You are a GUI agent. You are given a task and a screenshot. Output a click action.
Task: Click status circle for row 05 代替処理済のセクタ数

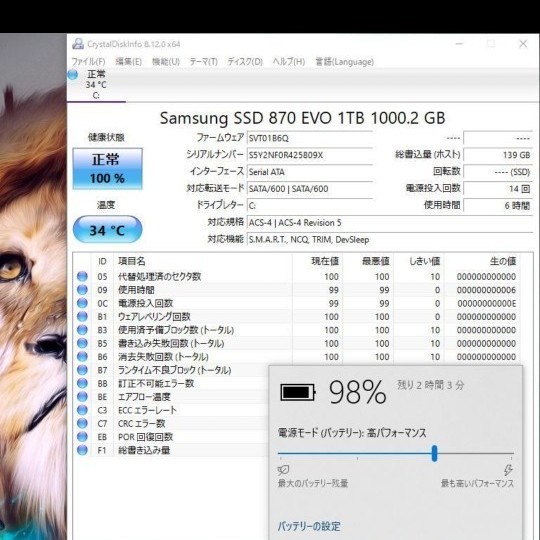point(82,276)
